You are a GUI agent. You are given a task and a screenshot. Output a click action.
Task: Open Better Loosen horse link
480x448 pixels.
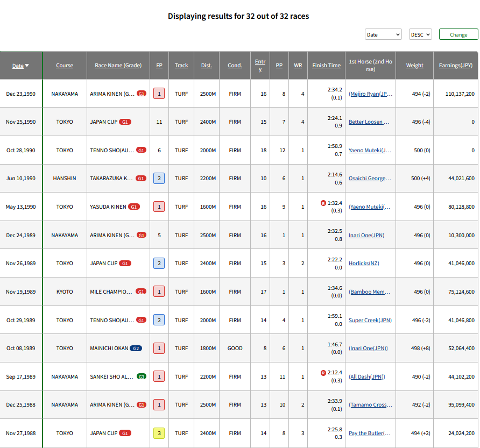[369, 122]
